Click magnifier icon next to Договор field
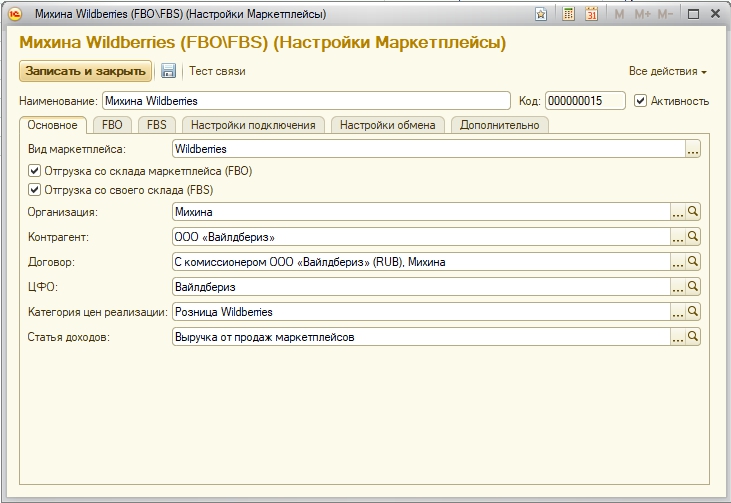Image resolution: width=731 pixels, height=503 pixels. (693, 262)
